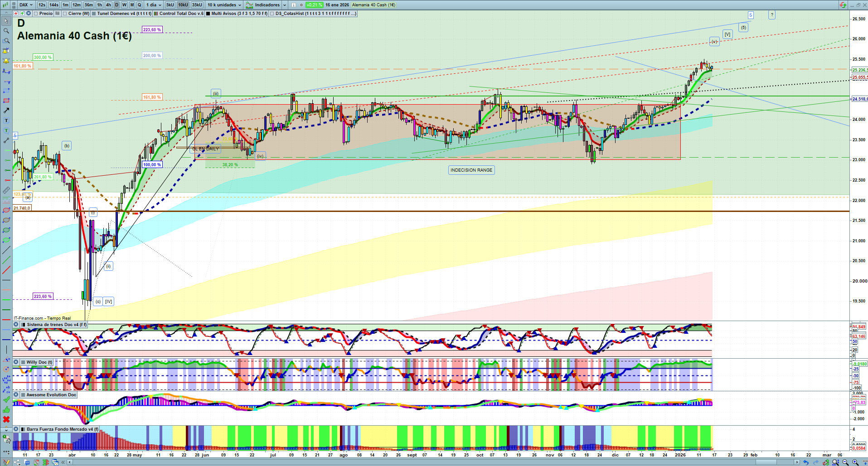Toggle the Precio checkbox
Screen dimensions: 868x466
[x=36, y=14]
